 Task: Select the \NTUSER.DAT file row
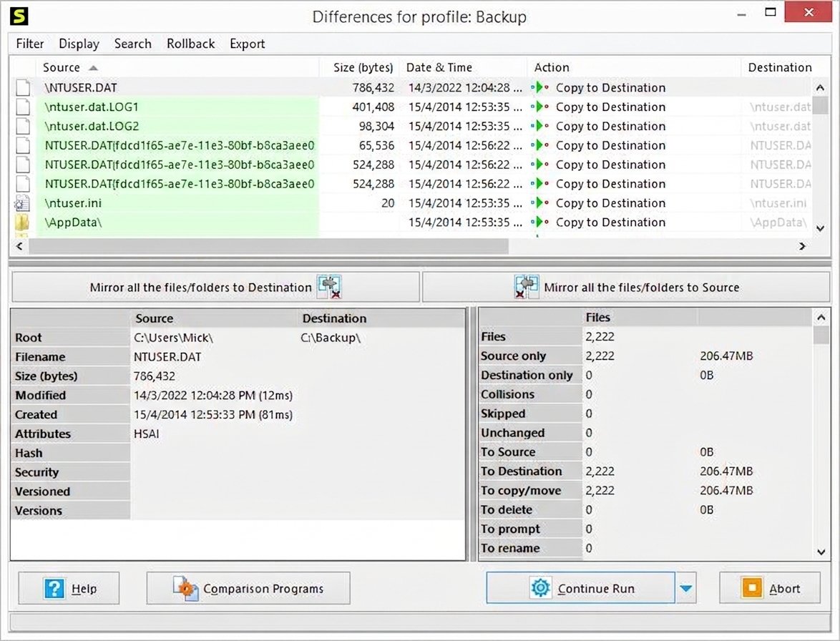pyautogui.click(x=413, y=88)
